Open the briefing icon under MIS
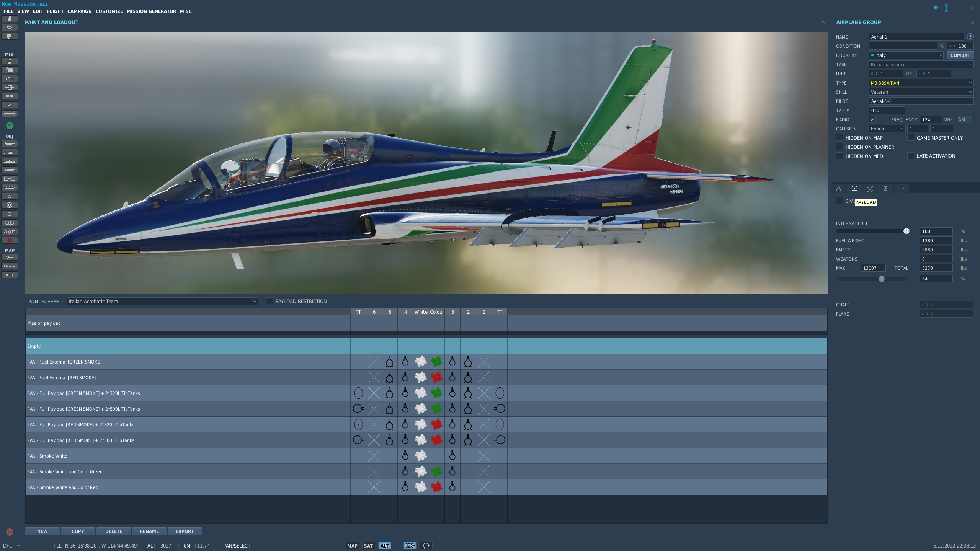Viewport: 980px width, 551px height. 10,61
